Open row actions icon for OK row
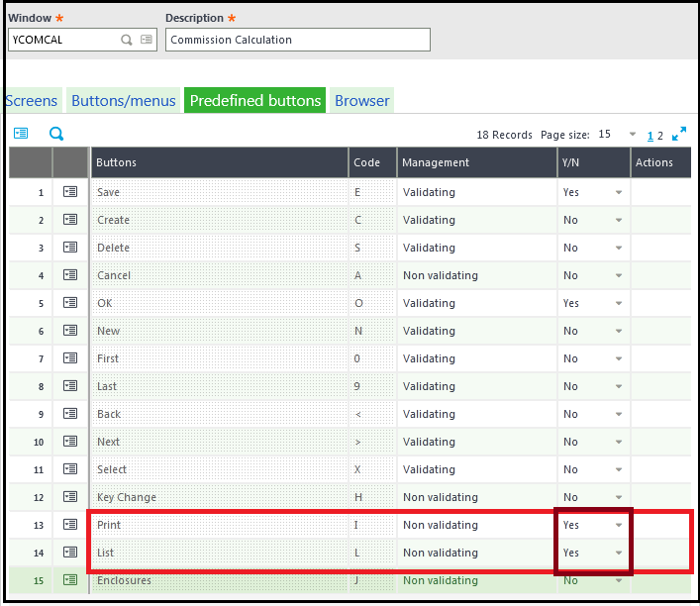Image resolution: width=700 pixels, height=606 pixels. (x=70, y=303)
